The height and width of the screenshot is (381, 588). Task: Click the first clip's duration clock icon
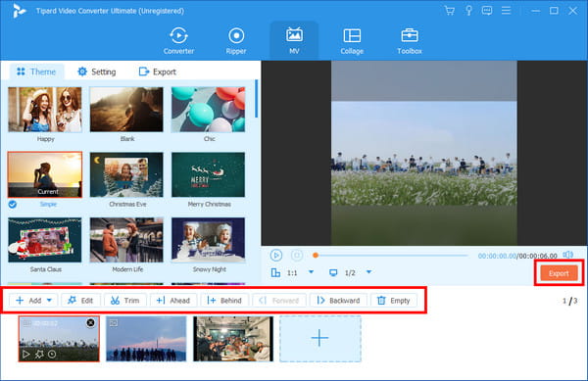[x=52, y=354]
